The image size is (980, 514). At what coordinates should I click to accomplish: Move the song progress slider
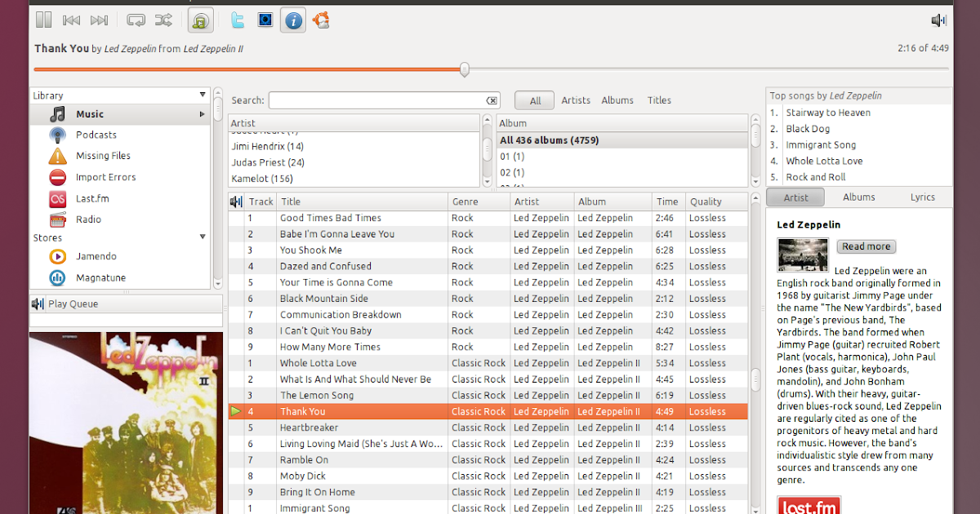[464, 70]
